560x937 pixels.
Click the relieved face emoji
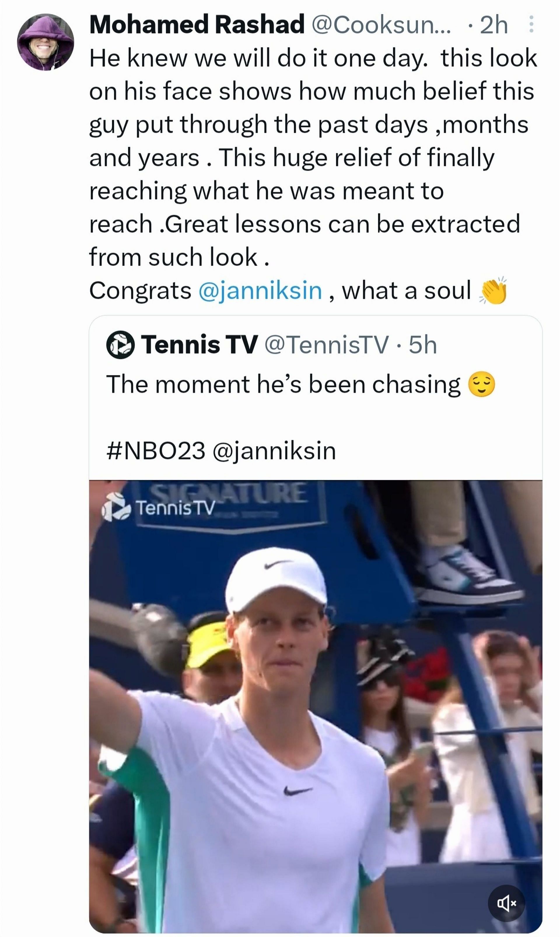pyautogui.click(x=481, y=384)
